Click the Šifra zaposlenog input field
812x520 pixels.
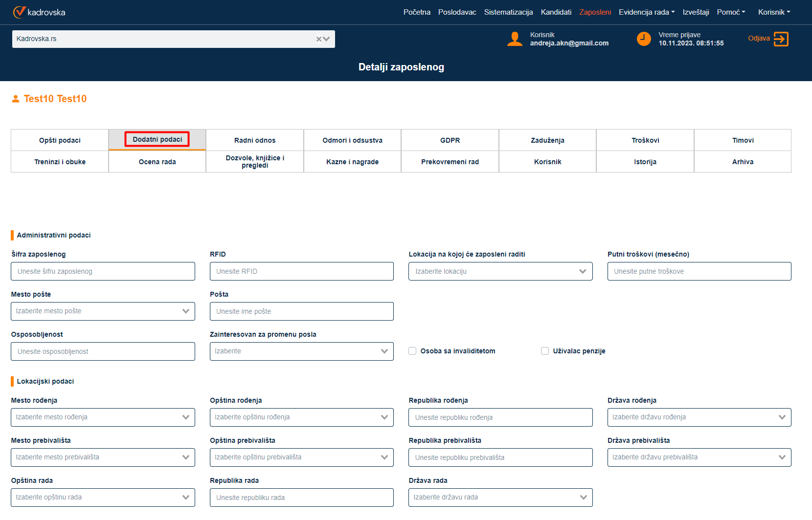[x=103, y=271]
